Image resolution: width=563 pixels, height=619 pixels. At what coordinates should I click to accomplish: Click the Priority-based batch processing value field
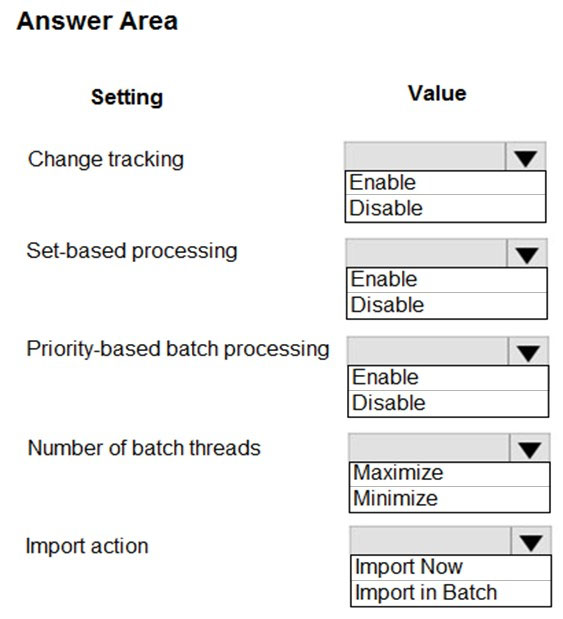pyautogui.click(x=428, y=351)
